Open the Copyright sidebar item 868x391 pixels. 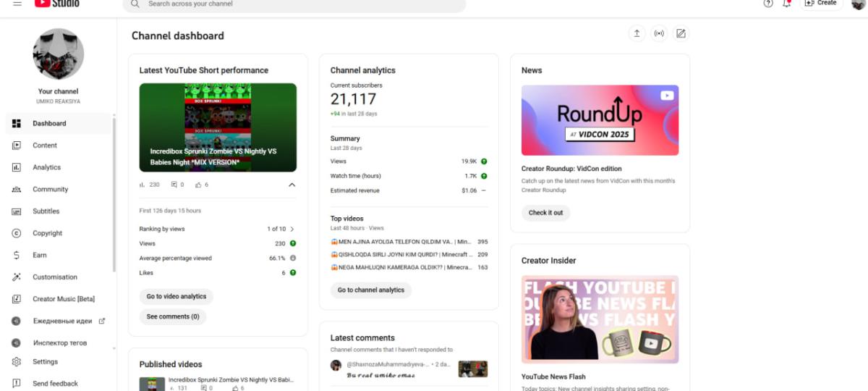58,233
